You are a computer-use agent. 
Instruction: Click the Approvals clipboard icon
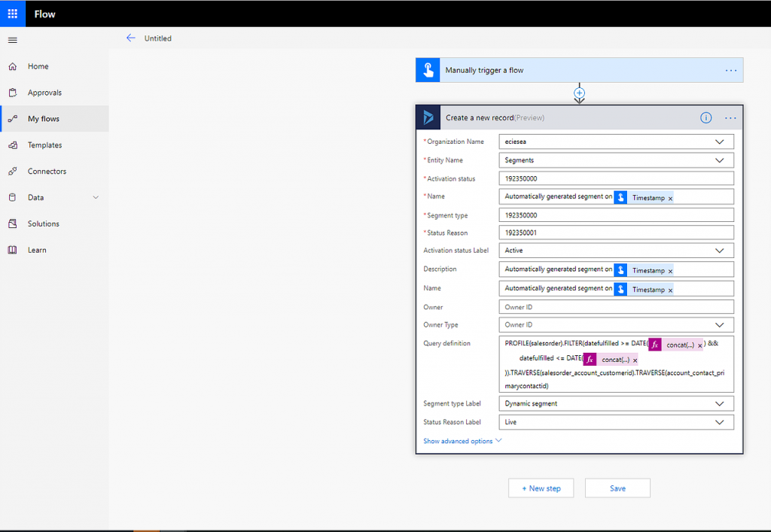13,93
